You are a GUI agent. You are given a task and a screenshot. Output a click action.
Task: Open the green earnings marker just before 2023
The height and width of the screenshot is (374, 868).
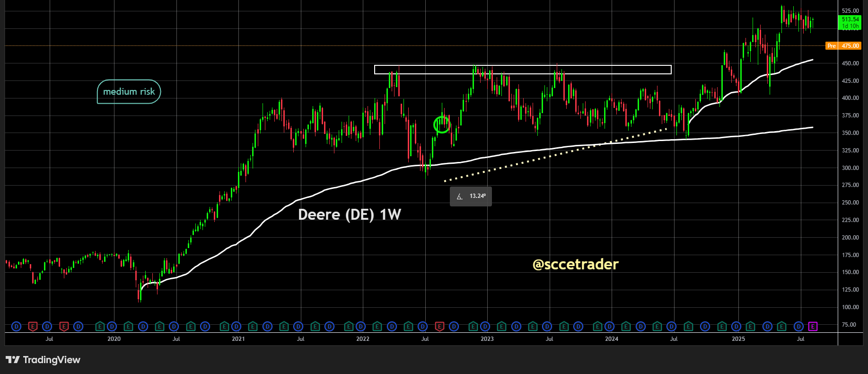473,326
